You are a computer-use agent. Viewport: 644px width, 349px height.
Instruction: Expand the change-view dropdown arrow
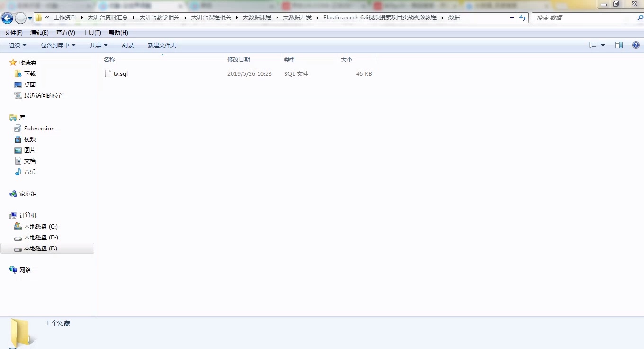click(x=603, y=45)
